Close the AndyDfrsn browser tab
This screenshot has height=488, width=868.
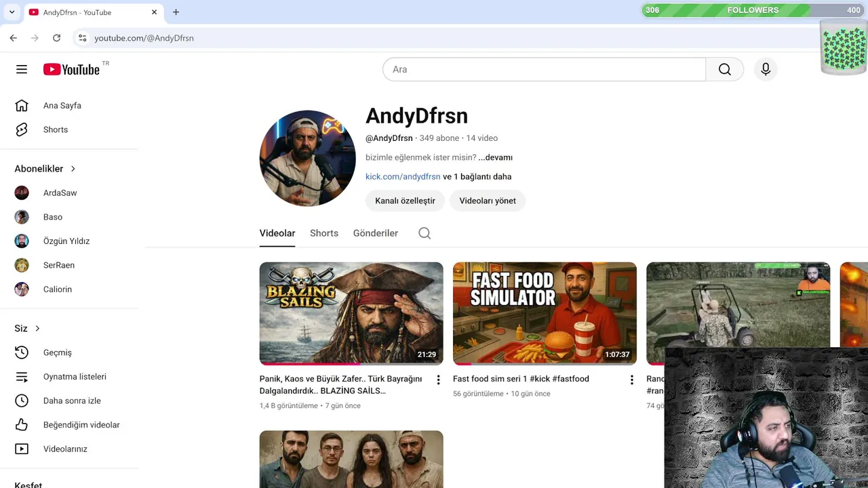(154, 12)
